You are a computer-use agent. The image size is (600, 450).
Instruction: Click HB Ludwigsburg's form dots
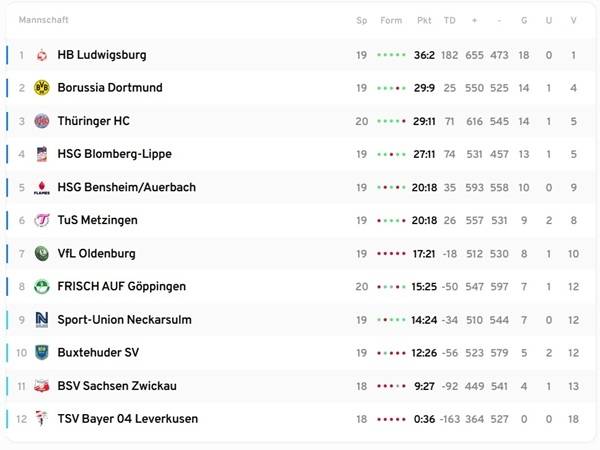391,55
